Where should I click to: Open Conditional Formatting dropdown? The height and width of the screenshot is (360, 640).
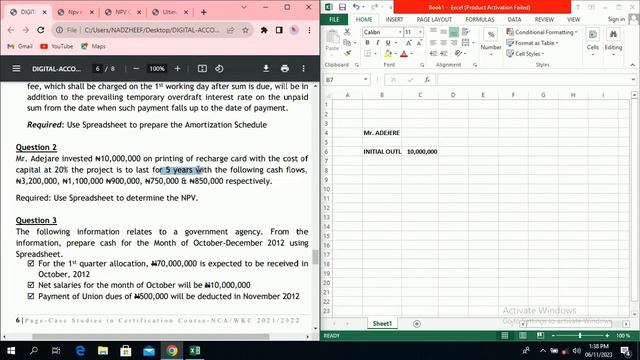542,32
